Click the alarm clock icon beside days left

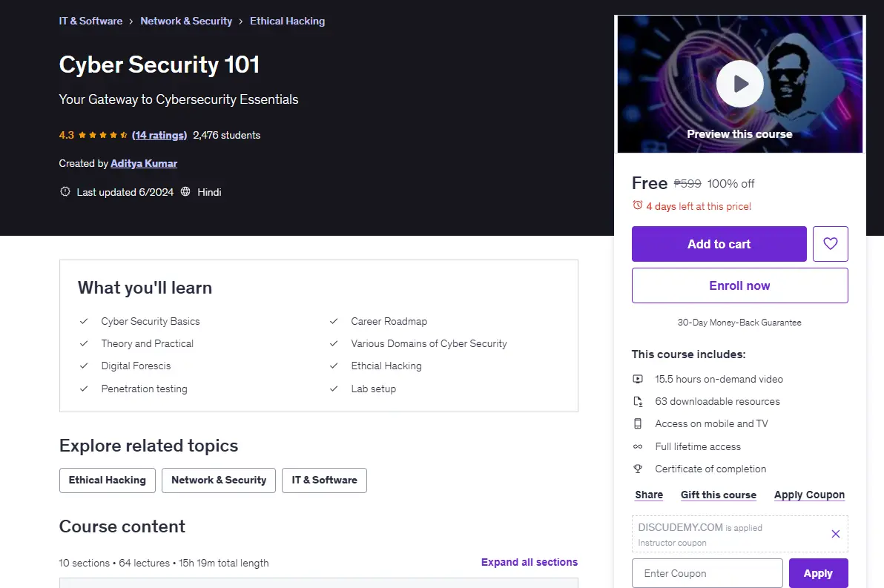638,205
